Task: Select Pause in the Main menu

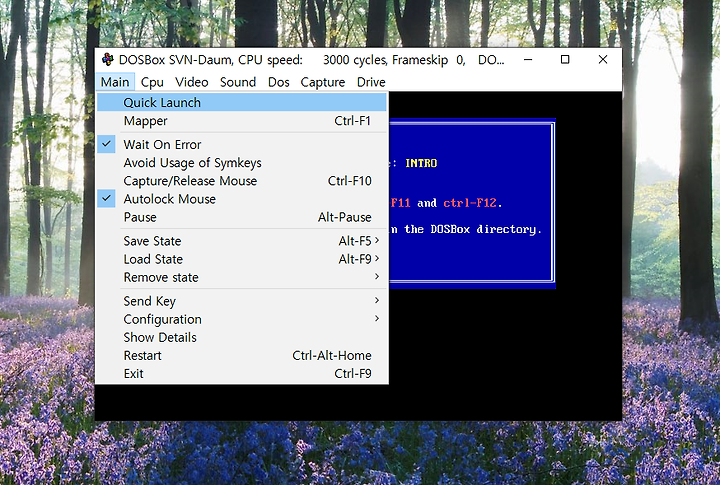Action: [242, 217]
